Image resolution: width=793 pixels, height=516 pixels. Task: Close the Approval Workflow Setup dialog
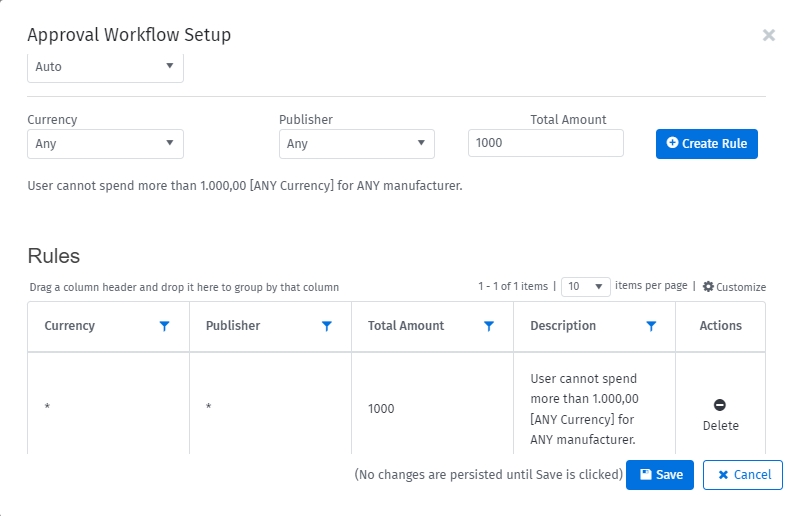(x=768, y=35)
